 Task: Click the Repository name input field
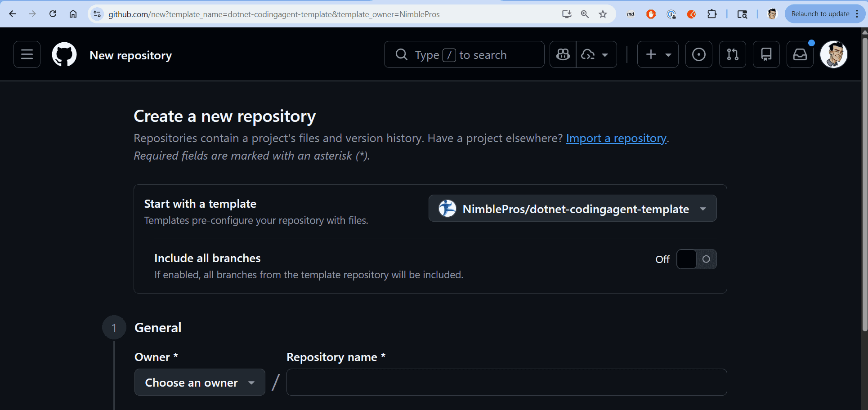pyautogui.click(x=506, y=382)
